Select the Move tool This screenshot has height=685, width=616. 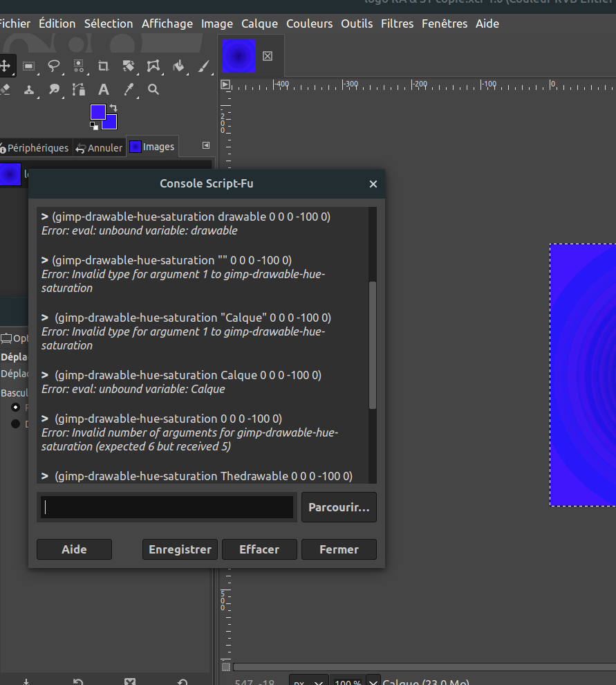tap(6, 66)
